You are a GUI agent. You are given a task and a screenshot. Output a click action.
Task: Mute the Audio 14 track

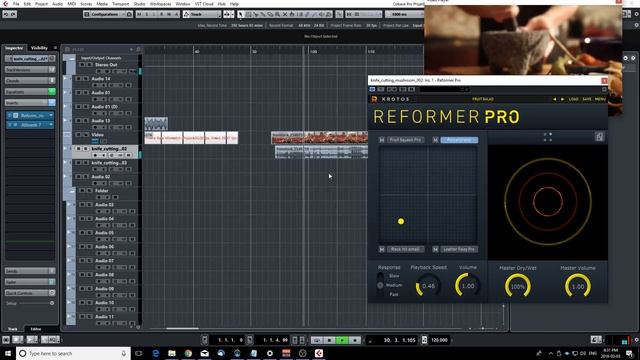click(x=78, y=79)
